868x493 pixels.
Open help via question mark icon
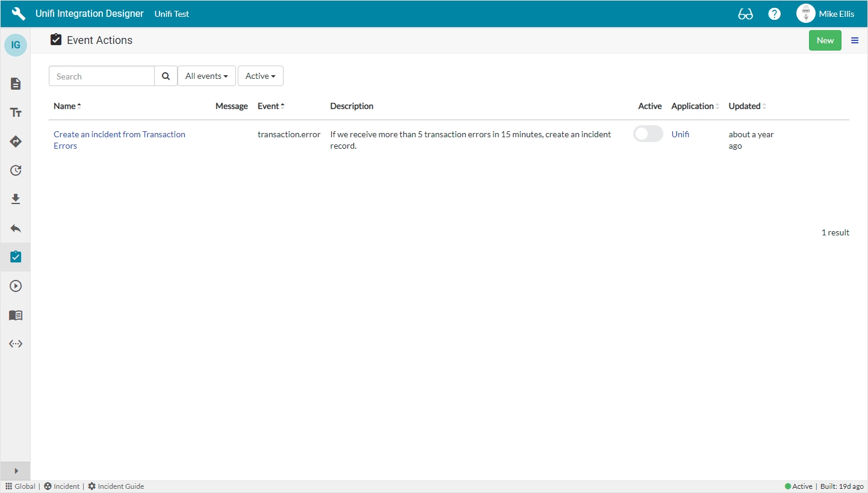[775, 14]
